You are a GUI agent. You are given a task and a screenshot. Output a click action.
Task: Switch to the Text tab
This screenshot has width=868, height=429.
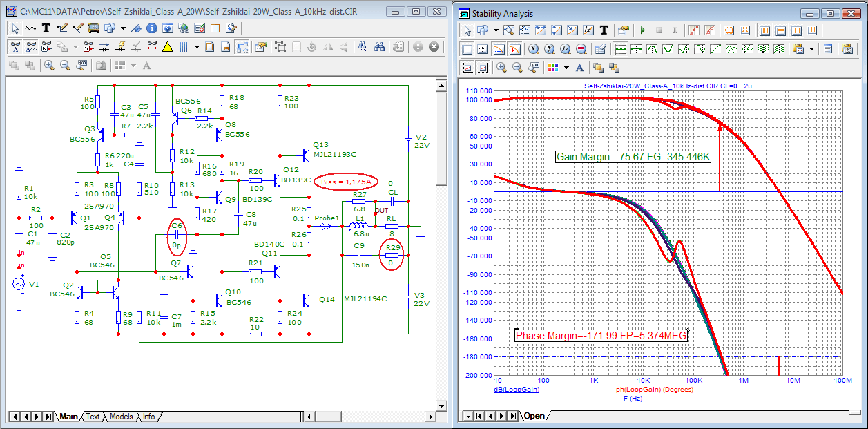click(93, 417)
